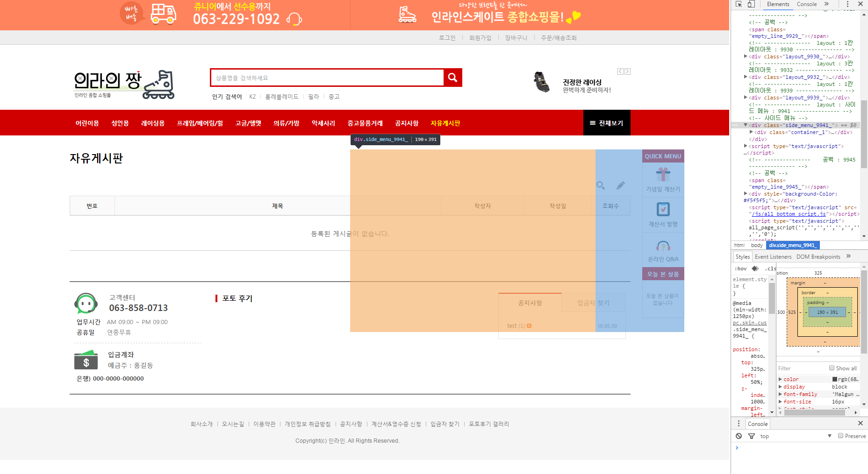Click the inspect element picker icon
868x474 pixels.
pos(739,4)
